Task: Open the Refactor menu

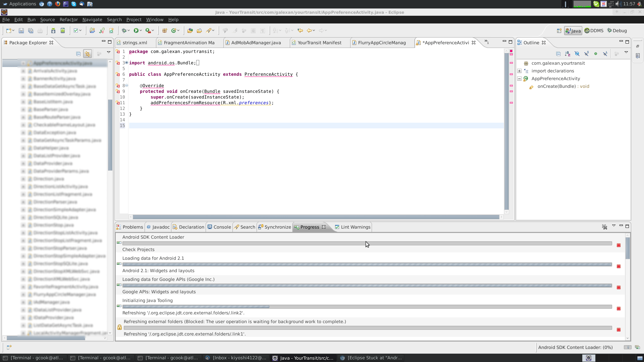Action: (x=69, y=20)
